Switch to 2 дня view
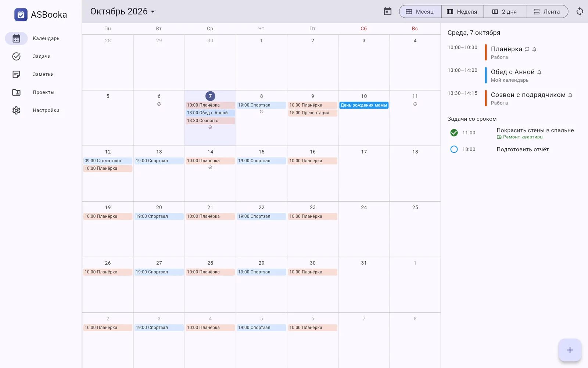588x368 pixels. pos(505,12)
